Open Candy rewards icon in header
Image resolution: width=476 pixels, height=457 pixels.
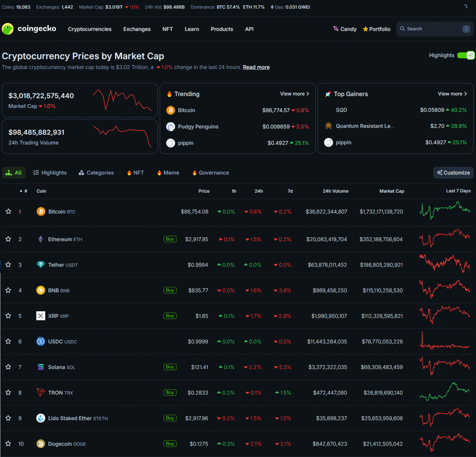click(336, 29)
